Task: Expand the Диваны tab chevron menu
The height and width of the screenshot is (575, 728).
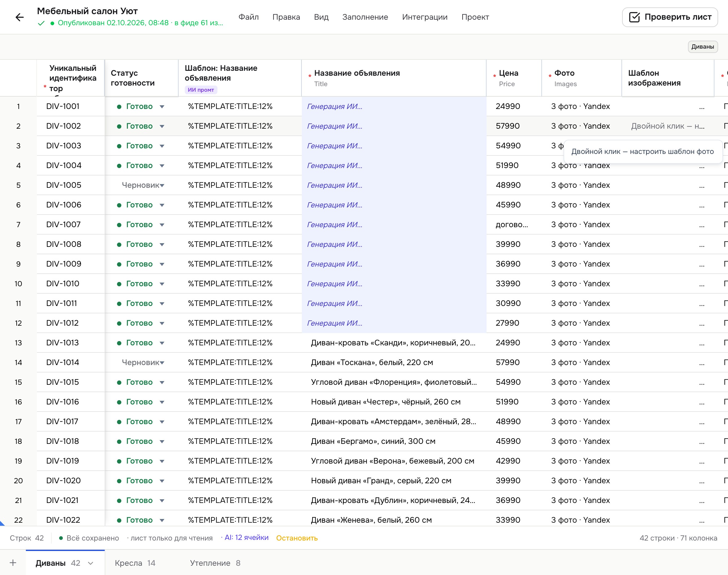Action: 91,563
